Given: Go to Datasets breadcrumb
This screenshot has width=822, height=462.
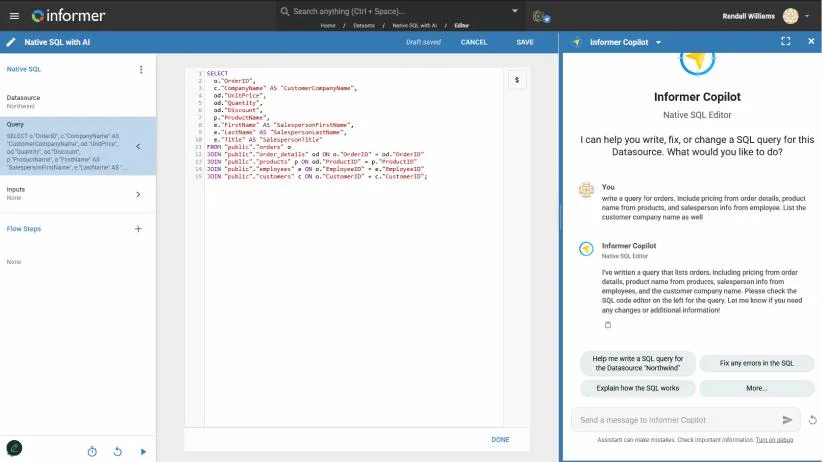Looking at the screenshot, I should 364,25.
